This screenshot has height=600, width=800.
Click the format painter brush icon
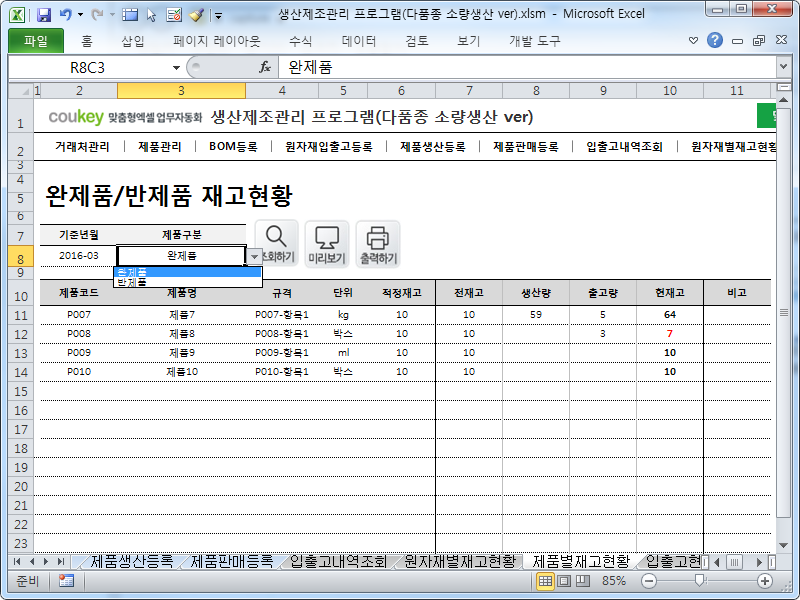click(196, 15)
